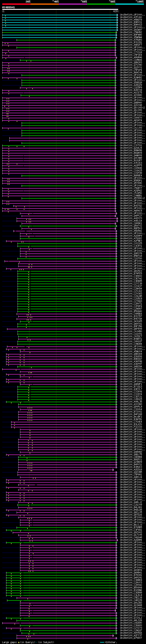Select the UniRef100_C4R2Z8 label
Image resolution: width=146 pixels, height=644 pixels.
tap(131, 600)
